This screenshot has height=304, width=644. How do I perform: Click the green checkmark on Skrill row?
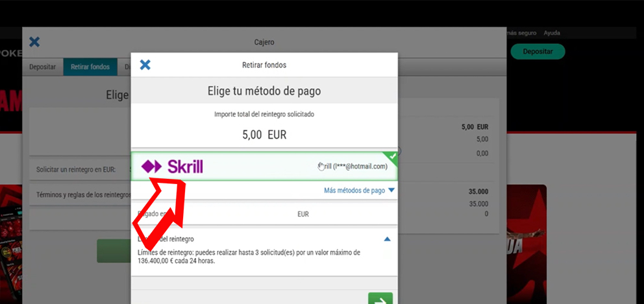(393, 157)
